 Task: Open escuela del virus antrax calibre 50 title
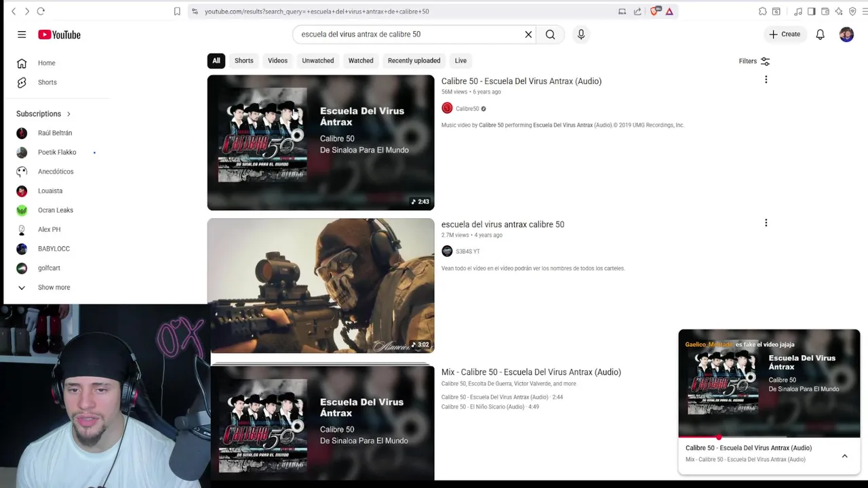click(502, 224)
